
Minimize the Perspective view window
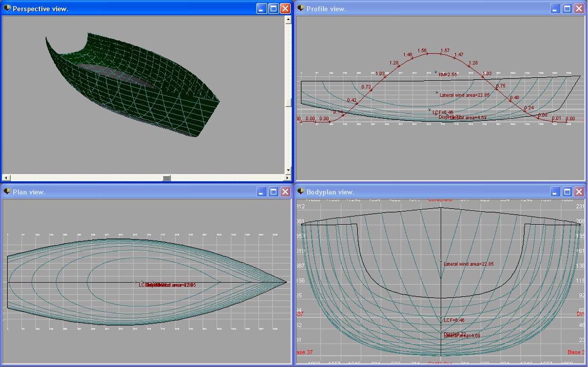262,9
